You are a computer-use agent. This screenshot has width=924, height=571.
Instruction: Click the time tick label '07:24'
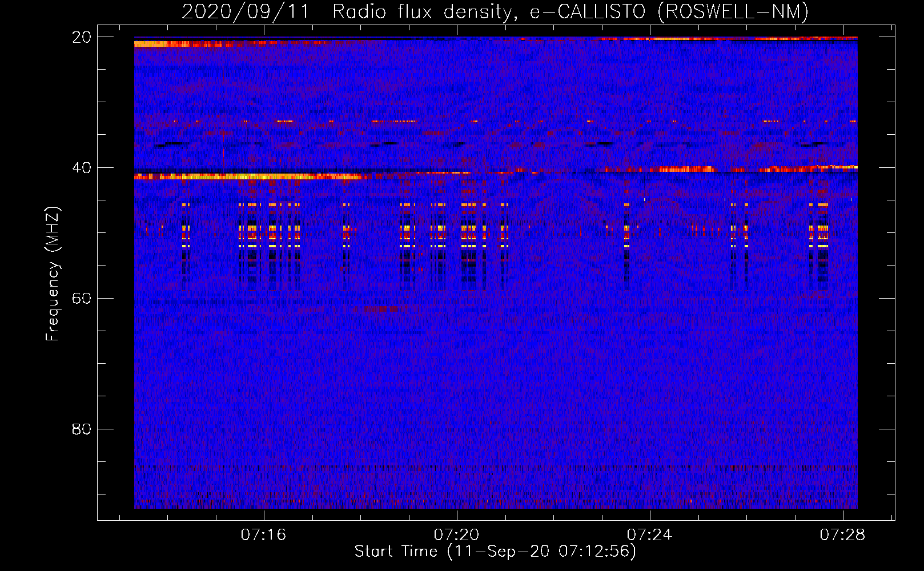click(649, 534)
